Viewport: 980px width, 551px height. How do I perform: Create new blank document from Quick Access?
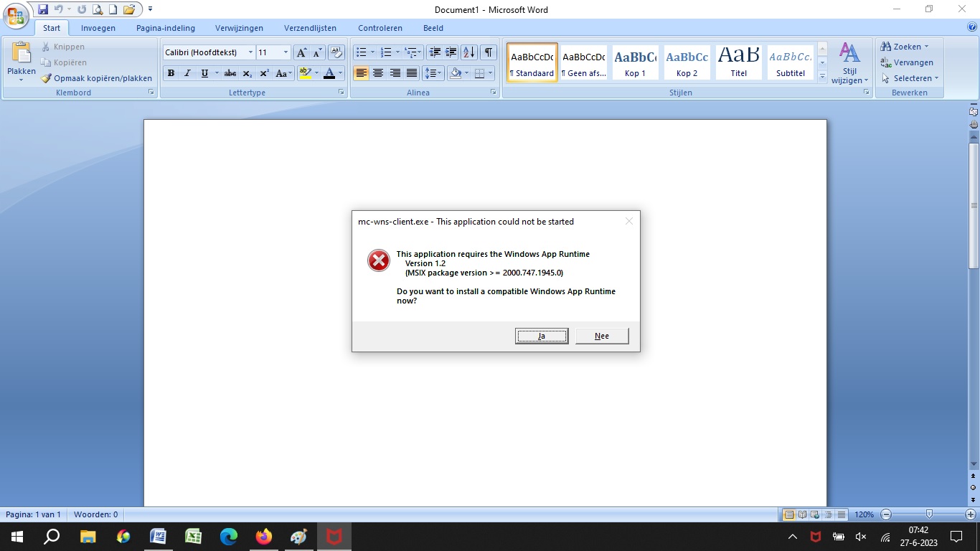pyautogui.click(x=113, y=9)
